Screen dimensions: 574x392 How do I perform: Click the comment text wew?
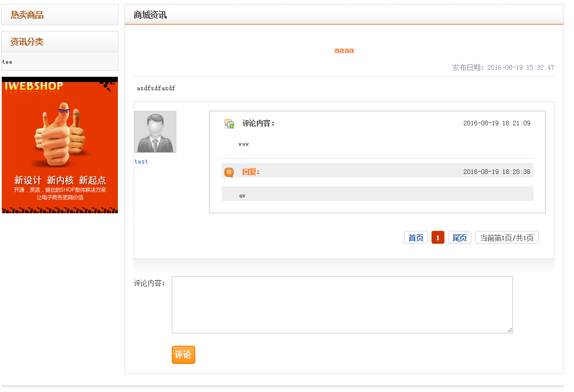click(x=243, y=144)
